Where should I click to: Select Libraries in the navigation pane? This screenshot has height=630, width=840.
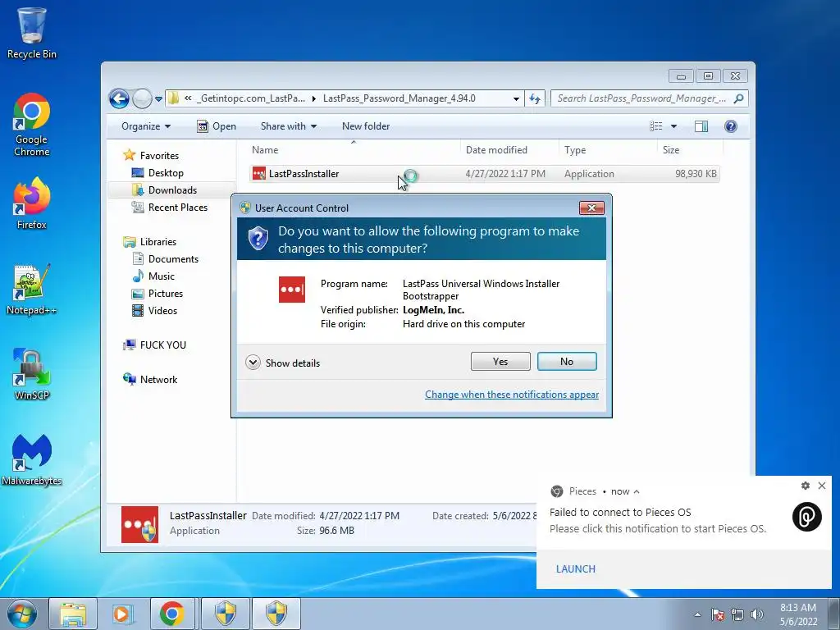(x=150, y=242)
